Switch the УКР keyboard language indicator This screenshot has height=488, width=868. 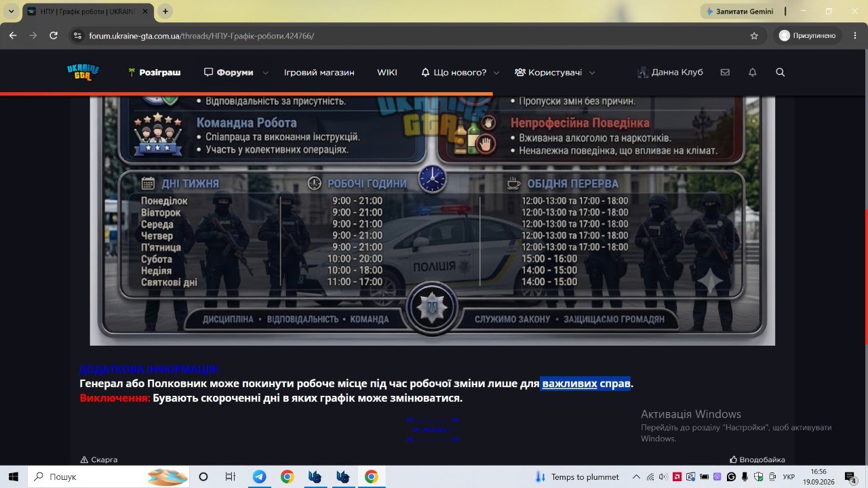point(789,476)
